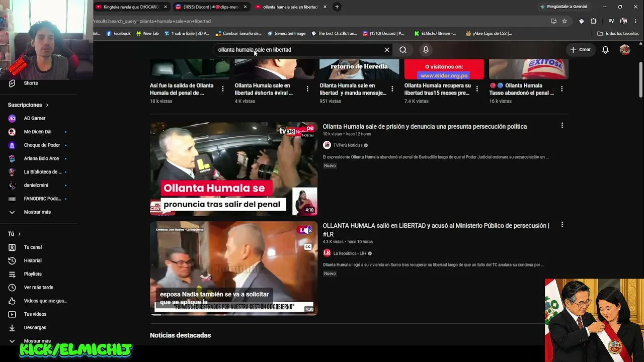Go to La República - LR+ channel
Screen dimensions: 644x362
click(350, 253)
